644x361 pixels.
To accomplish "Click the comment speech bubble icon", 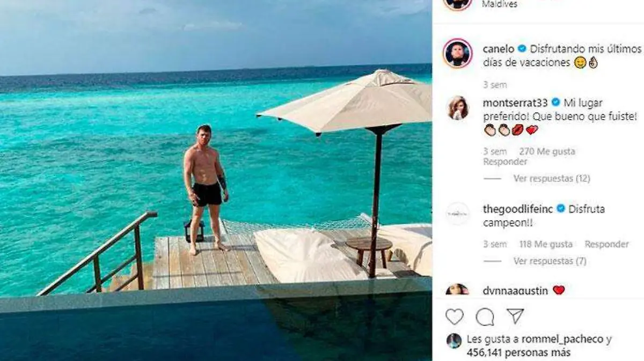I will [x=485, y=317].
